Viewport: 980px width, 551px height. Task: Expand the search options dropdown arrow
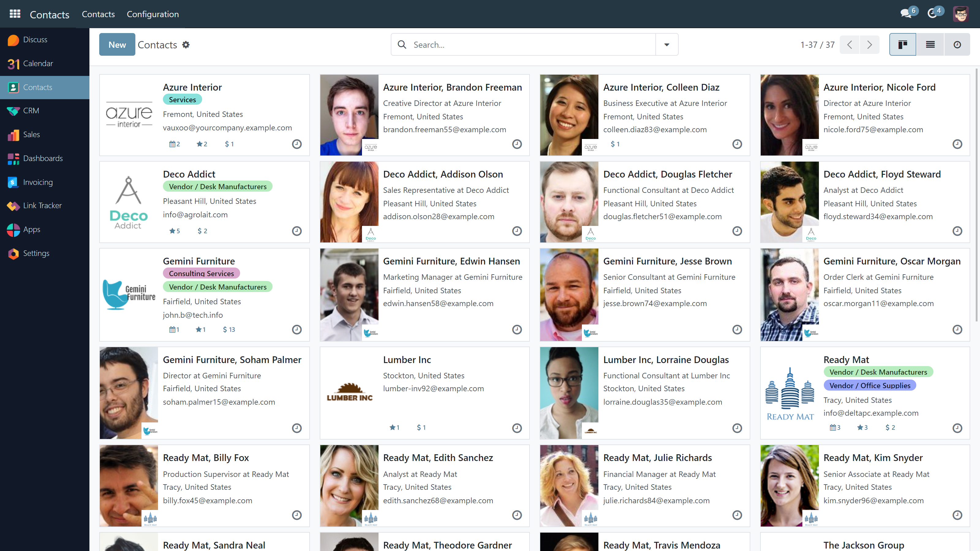[666, 45]
